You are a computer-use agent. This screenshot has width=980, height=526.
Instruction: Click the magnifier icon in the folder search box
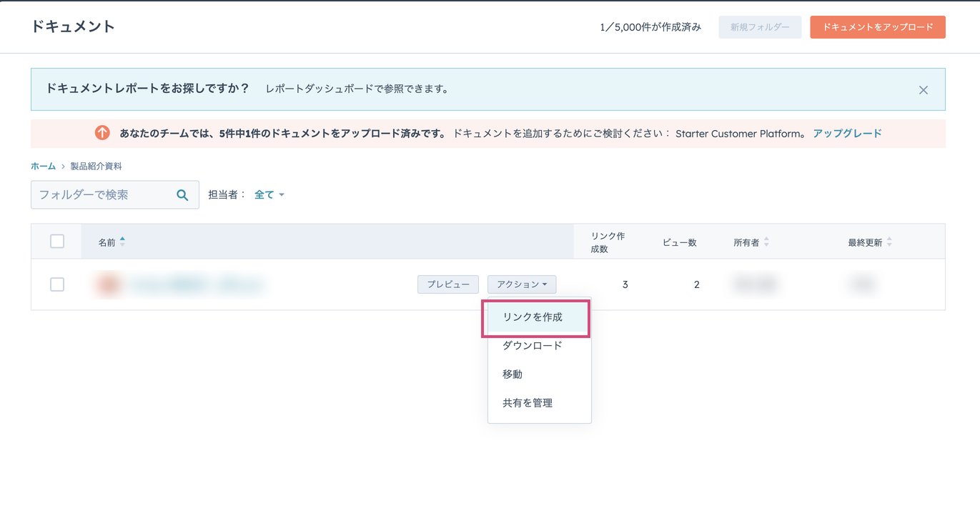click(x=183, y=194)
